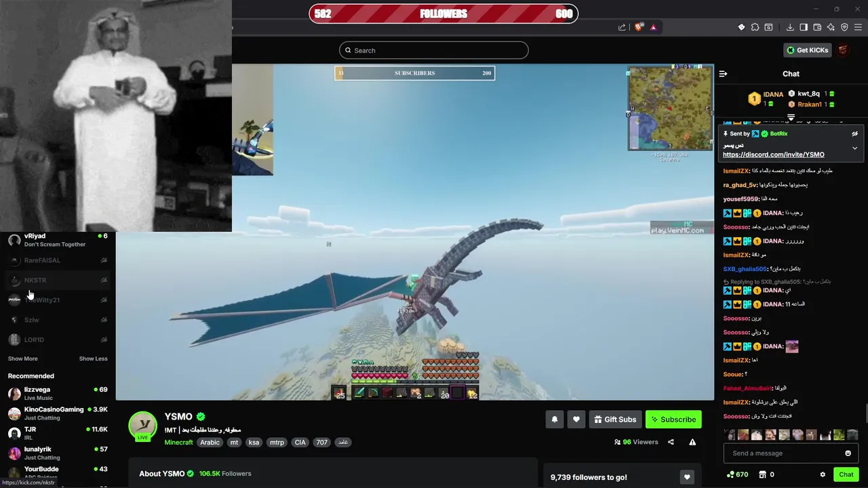Open the Minecraft category link
The width and height of the screenshot is (868, 488).
coord(178,442)
